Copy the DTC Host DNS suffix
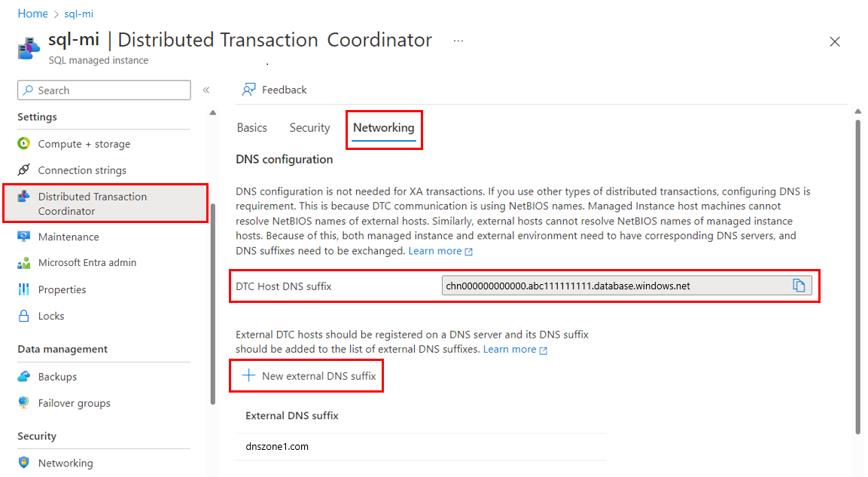868x477 pixels. click(800, 286)
